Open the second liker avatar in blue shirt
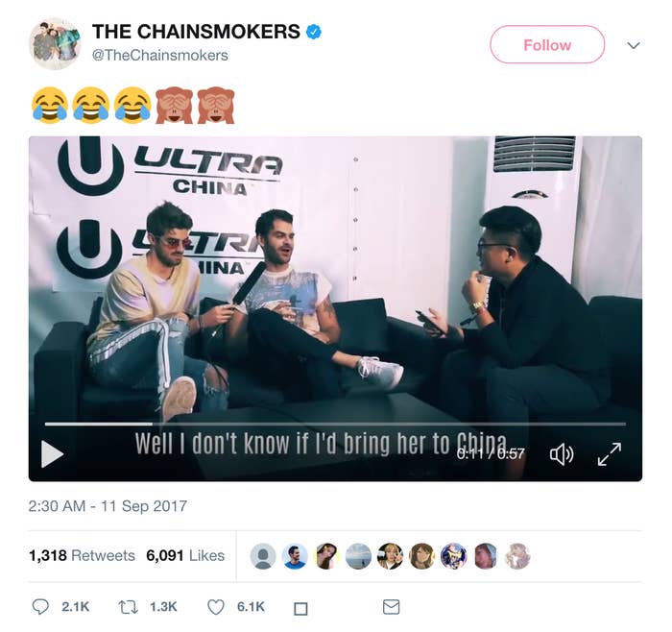The width and height of the screenshot is (672, 632). click(x=295, y=556)
